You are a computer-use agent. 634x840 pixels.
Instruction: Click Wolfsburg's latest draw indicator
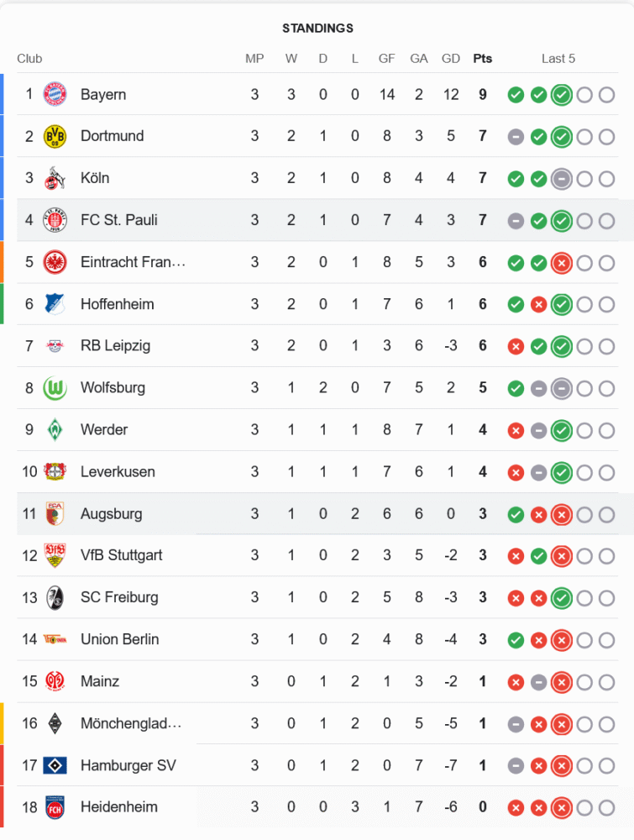point(562,388)
